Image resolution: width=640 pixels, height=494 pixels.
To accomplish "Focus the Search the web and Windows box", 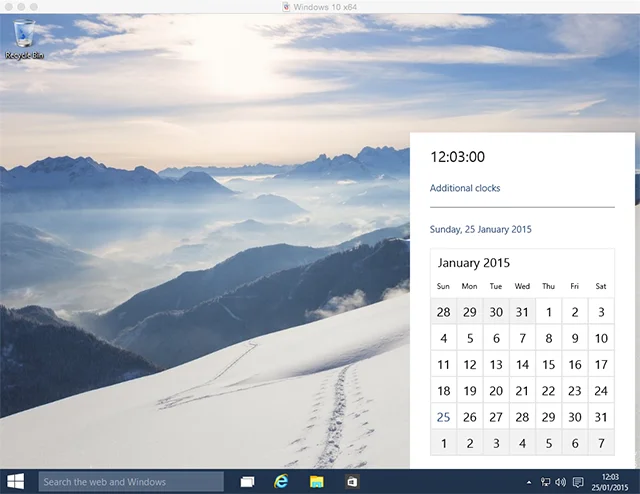I will 131,482.
